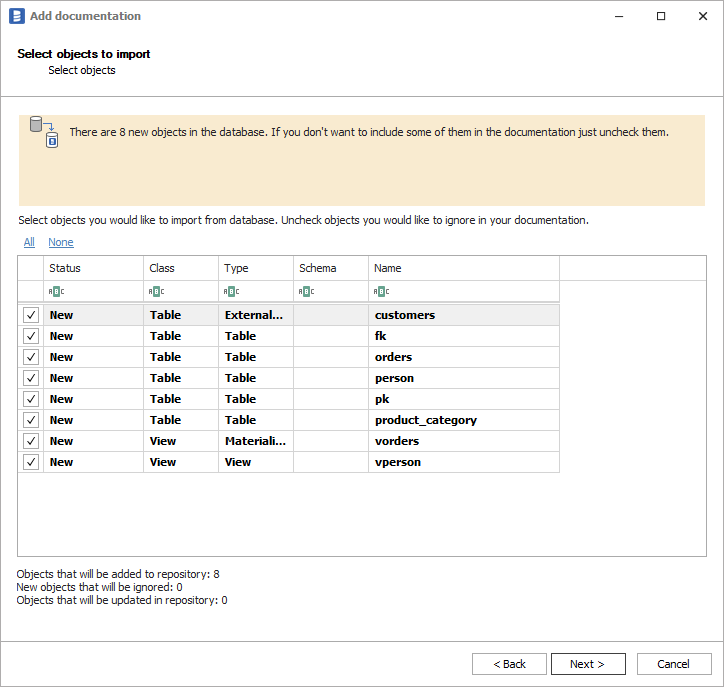Click the Status column filter icon
The width and height of the screenshot is (724, 687).
point(55,292)
